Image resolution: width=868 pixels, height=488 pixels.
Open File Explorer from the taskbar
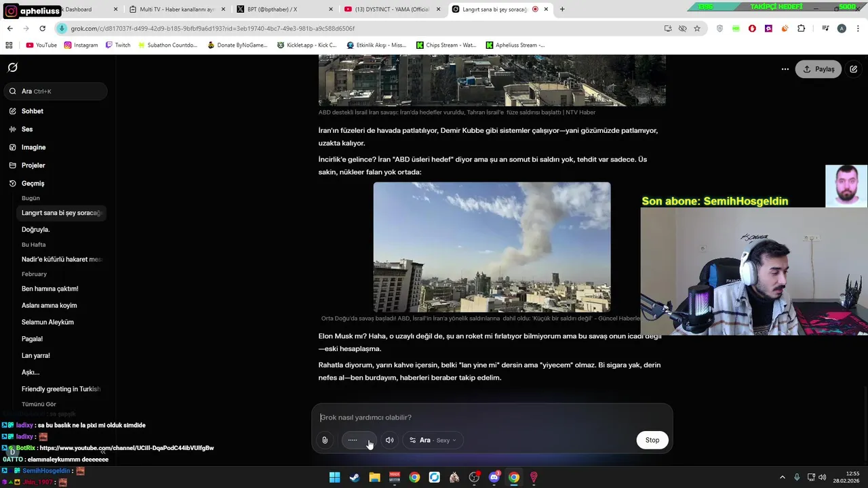[x=374, y=477]
